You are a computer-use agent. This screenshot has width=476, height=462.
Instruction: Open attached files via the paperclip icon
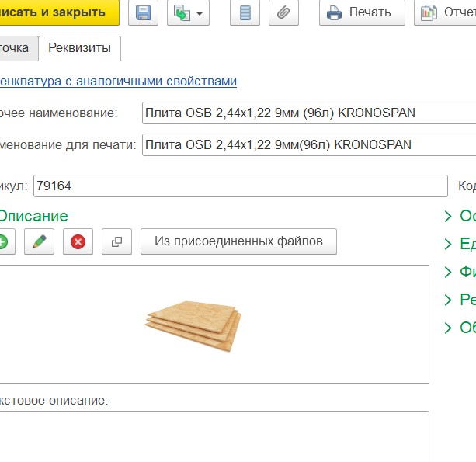[x=284, y=13]
